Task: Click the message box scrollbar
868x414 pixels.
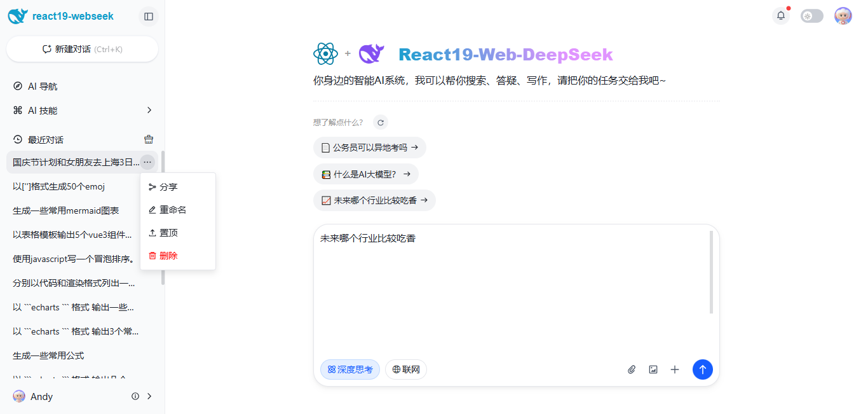Action: 711,272
